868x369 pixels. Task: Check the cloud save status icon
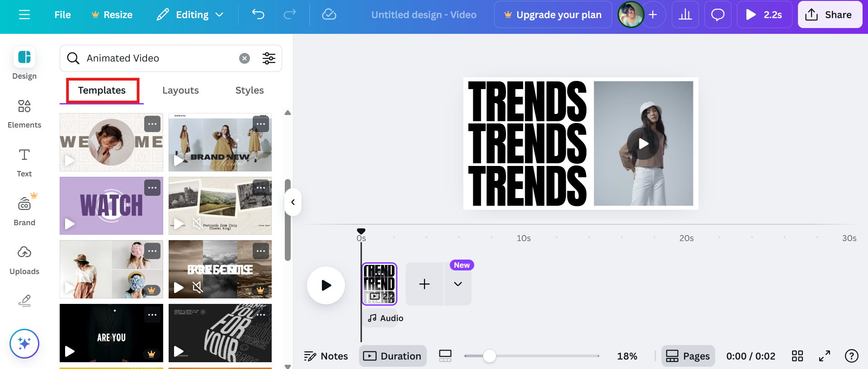(x=329, y=15)
